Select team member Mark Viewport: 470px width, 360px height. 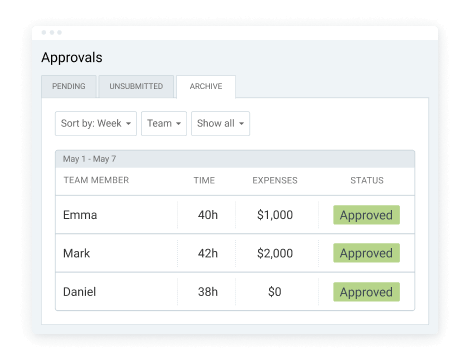77,253
